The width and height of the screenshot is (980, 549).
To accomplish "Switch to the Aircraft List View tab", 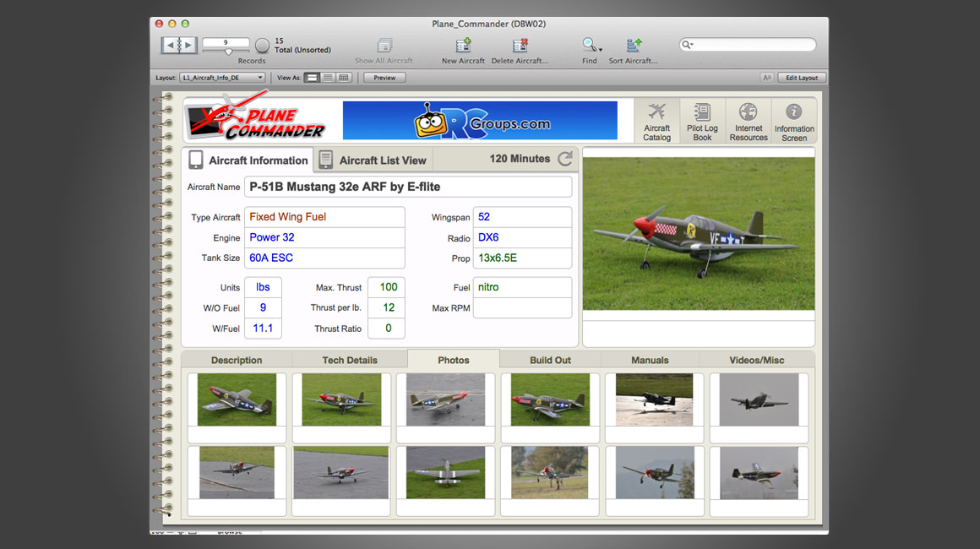I will 373,160.
